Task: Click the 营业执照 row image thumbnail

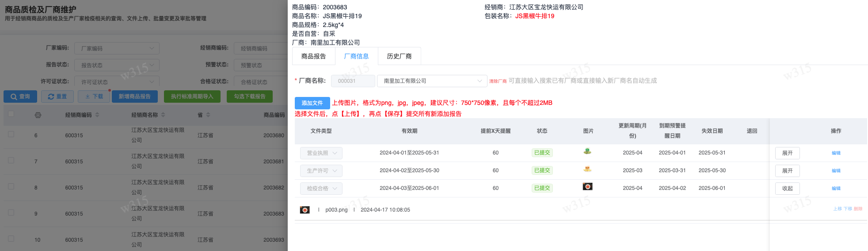Action: pyautogui.click(x=587, y=151)
